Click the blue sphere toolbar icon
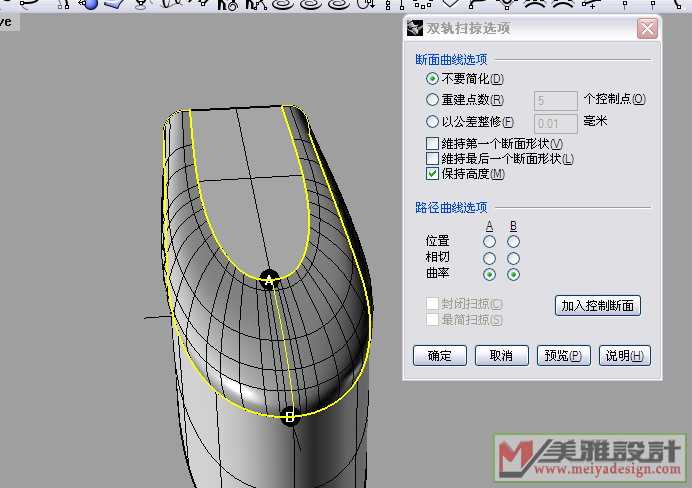Image resolution: width=692 pixels, height=488 pixels. 91,4
